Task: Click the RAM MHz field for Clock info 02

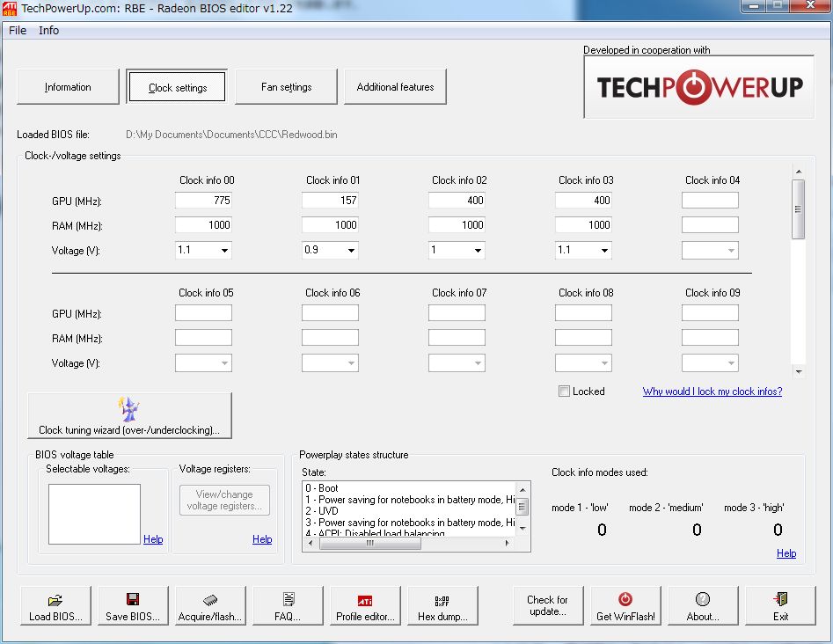Action: coord(457,224)
